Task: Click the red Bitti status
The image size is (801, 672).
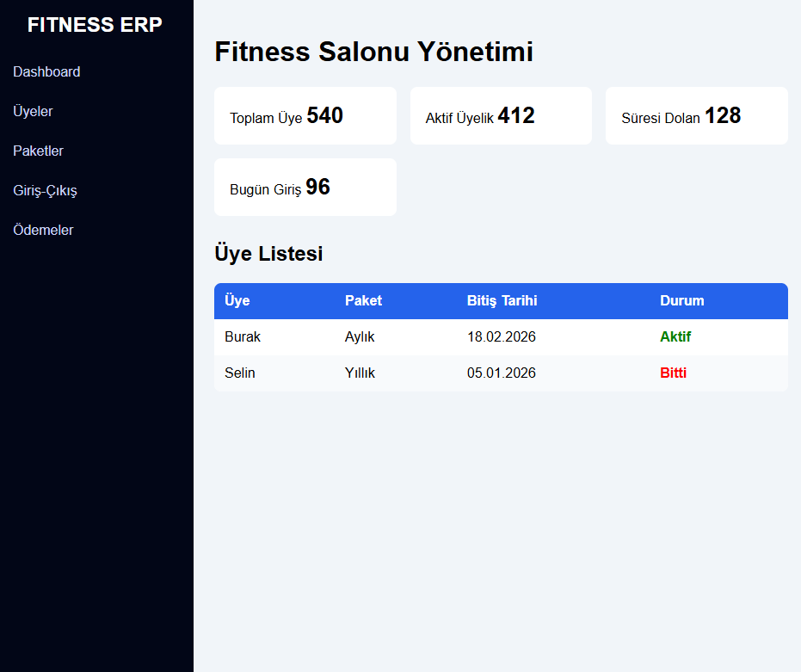Action: pos(673,373)
